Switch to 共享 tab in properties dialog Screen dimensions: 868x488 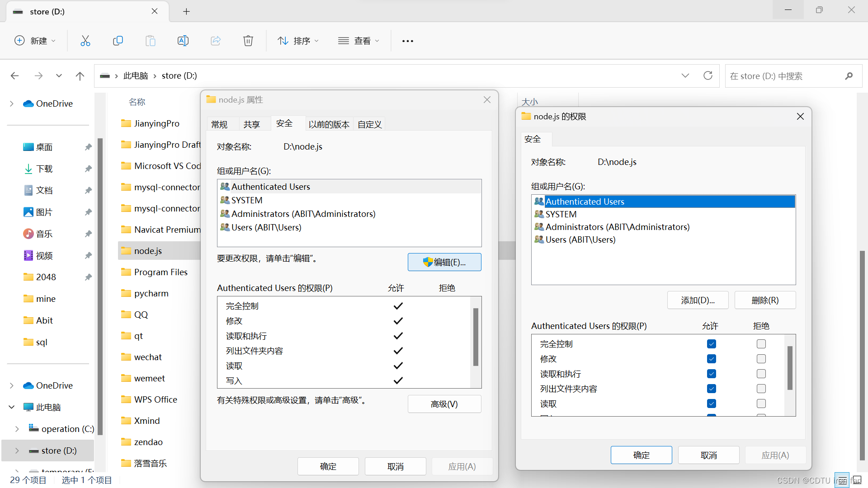[x=252, y=124]
